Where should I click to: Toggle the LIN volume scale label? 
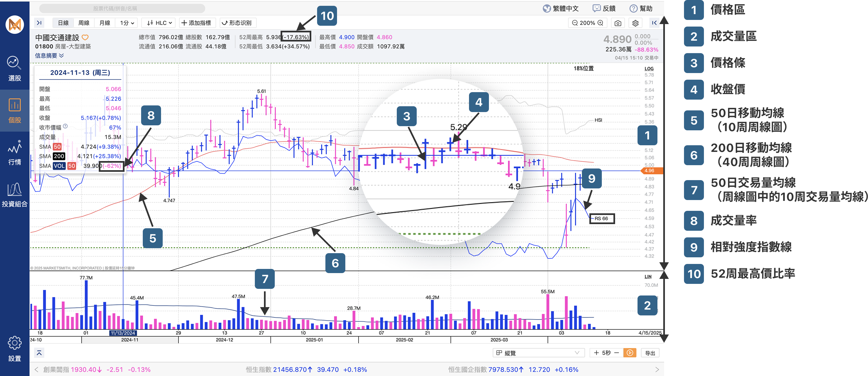tap(648, 277)
